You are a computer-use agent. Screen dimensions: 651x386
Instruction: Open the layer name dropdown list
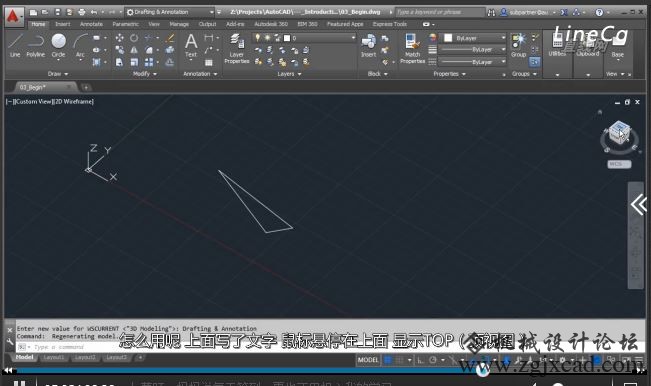(x=320, y=38)
